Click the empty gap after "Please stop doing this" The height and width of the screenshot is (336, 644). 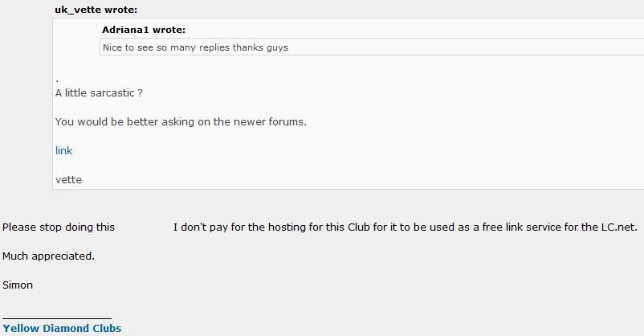click(144, 227)
